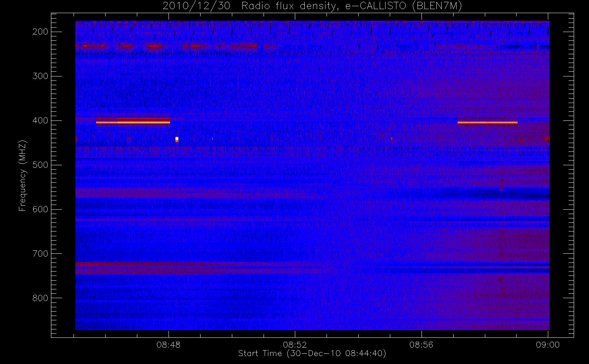Click the 08:52 time tick label

coord(295,345)
